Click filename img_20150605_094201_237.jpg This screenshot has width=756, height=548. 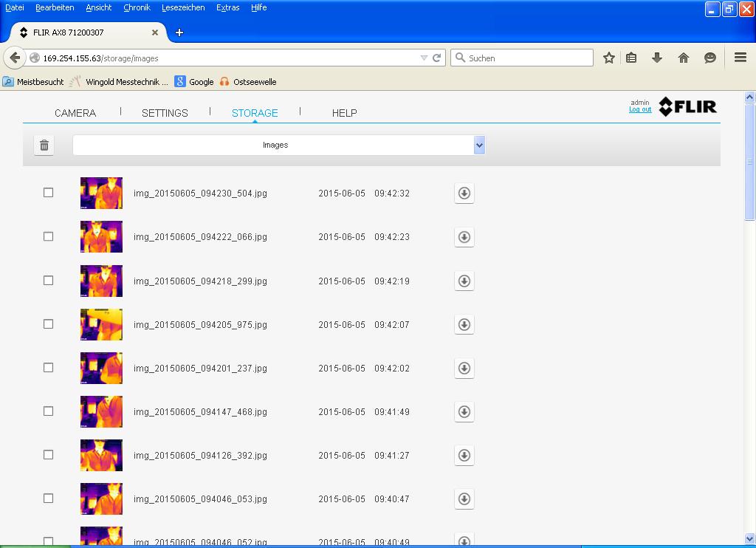(200, 368)
